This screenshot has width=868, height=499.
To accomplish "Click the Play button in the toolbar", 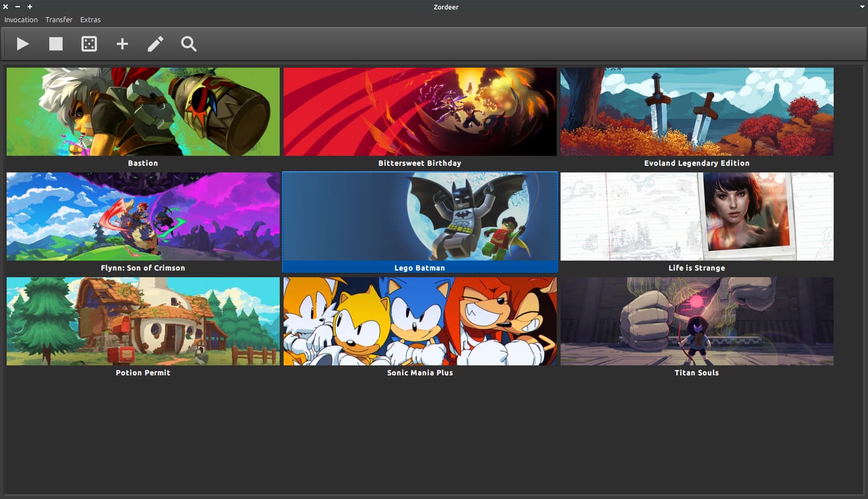I will click(23, 44).
